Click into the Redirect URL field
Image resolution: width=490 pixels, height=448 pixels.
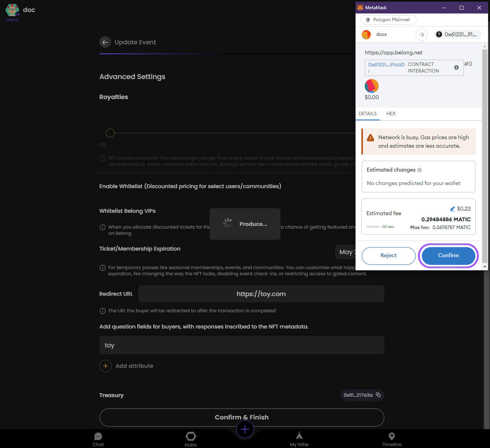click(261, 294)
